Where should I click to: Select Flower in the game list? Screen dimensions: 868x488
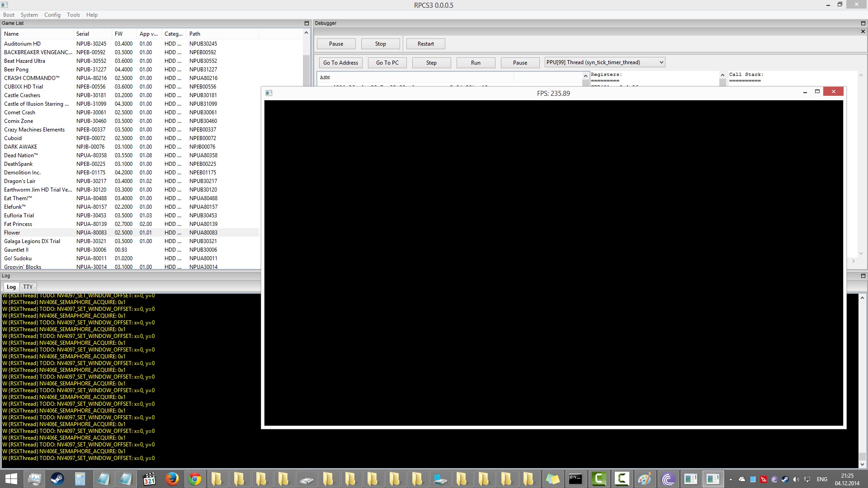click(x=12, y=233)
